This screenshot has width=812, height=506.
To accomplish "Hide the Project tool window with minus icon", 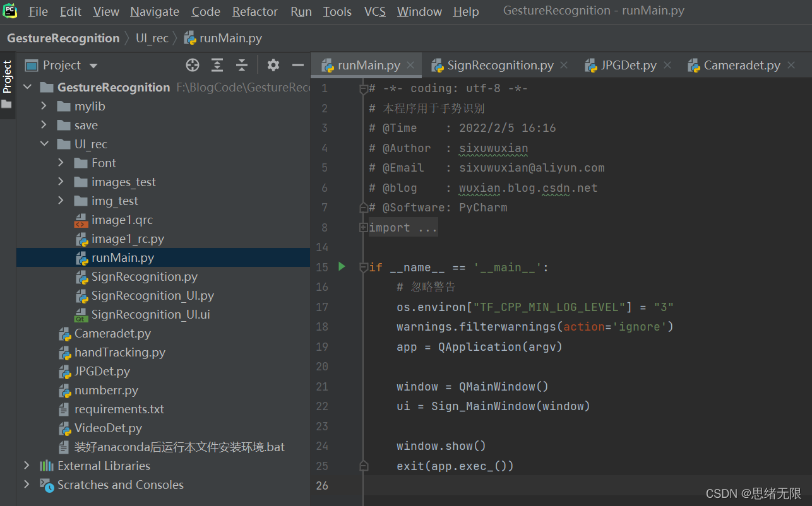I will 298,65.
